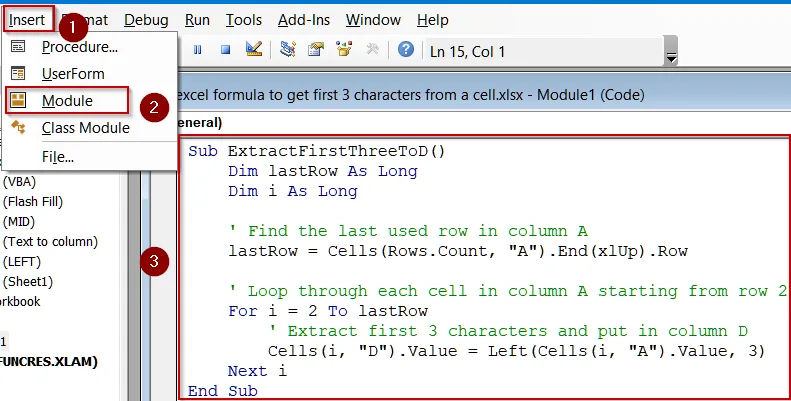Screen dimensions: 791x401
Task: Select the (Sheet1) item in project tree
Action: click(x=28, y=281)
